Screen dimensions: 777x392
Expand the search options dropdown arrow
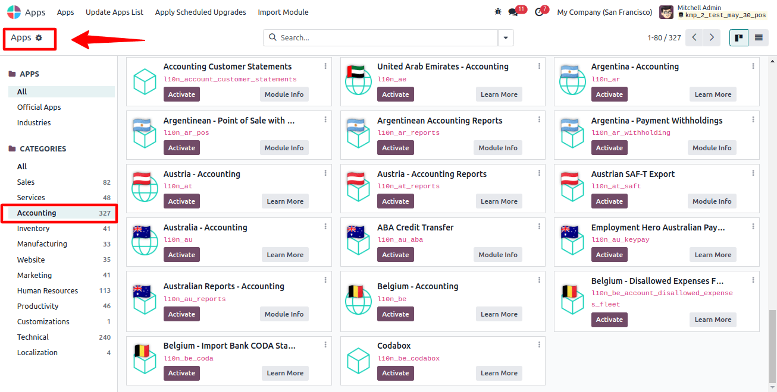tap(505, 38)
